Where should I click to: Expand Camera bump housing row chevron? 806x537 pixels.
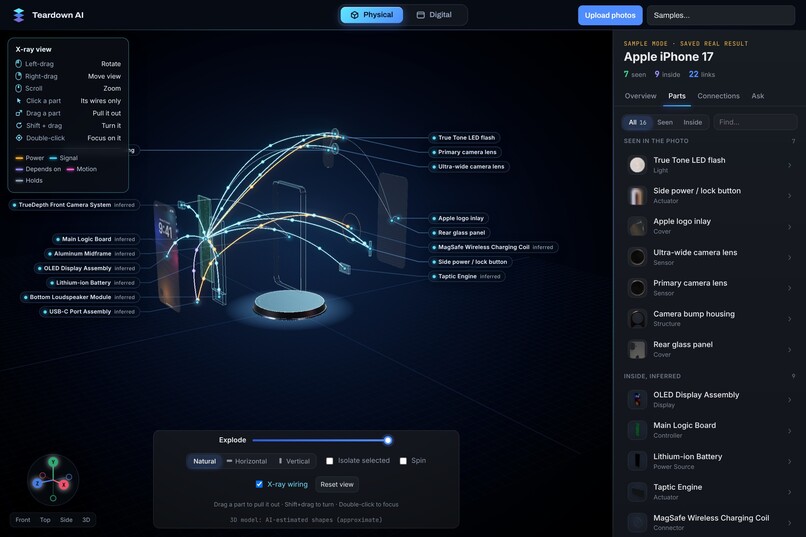click(790, 319)
